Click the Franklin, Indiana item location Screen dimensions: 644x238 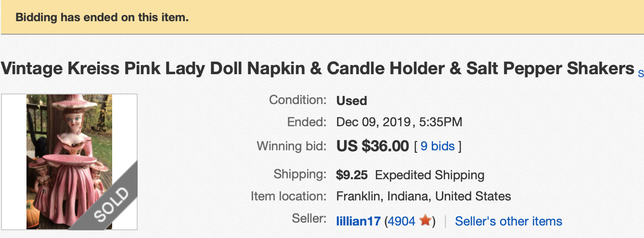click(x=423, y=197)
